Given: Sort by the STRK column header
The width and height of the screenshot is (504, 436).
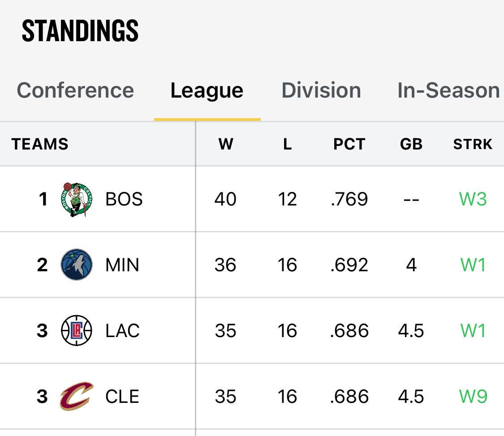Looking at the screenshot, I should 473,144.
